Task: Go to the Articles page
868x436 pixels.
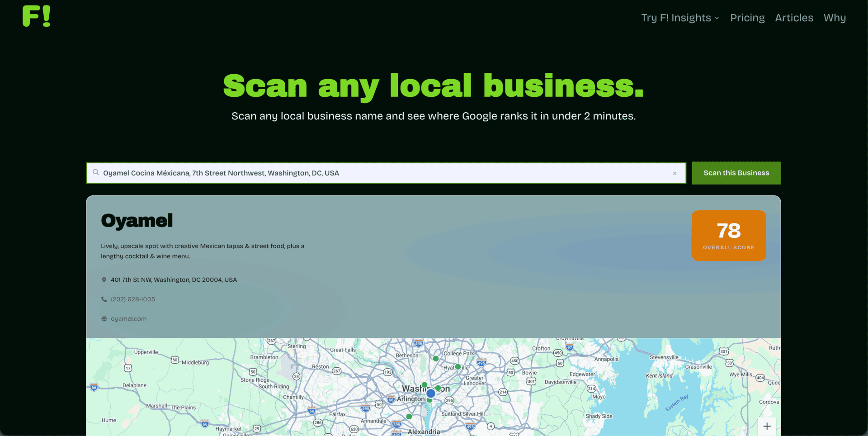Action: tap(794, 18)
